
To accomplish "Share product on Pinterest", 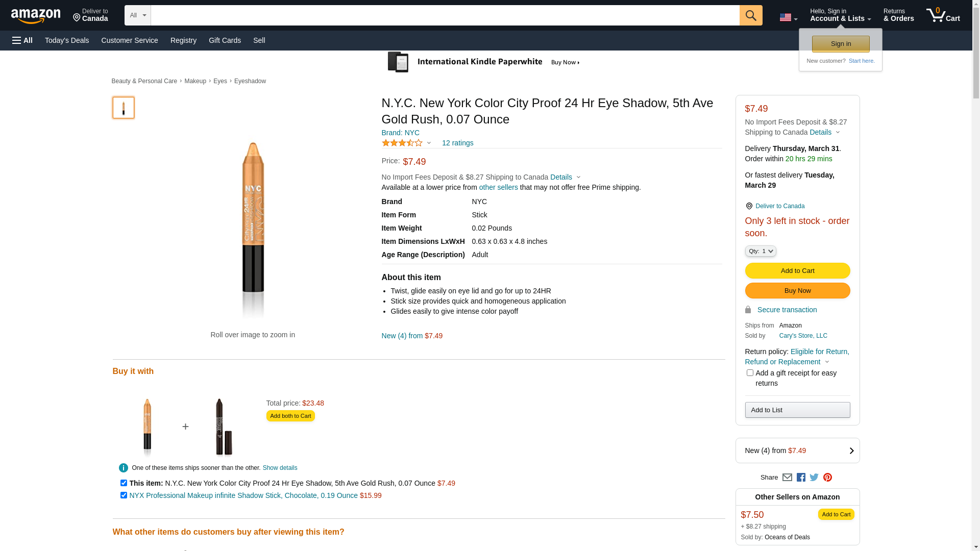I will [x=827, y=478].
